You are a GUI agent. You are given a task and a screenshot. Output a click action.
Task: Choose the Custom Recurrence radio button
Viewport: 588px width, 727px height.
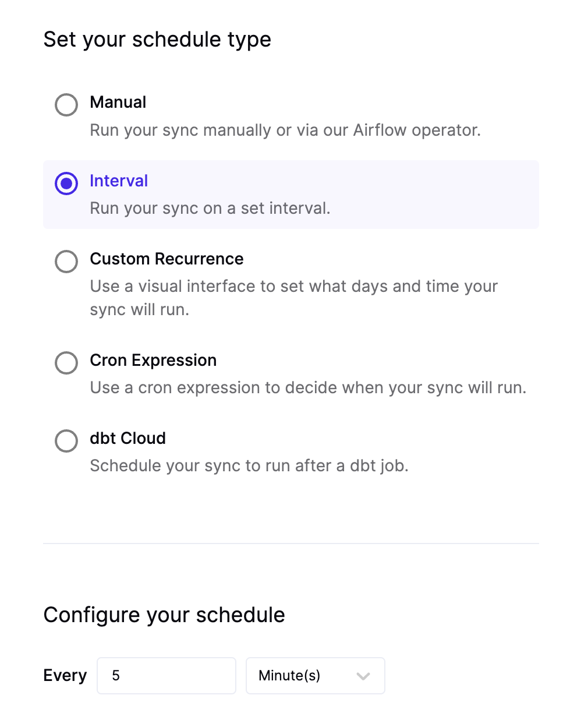(66, 262)
